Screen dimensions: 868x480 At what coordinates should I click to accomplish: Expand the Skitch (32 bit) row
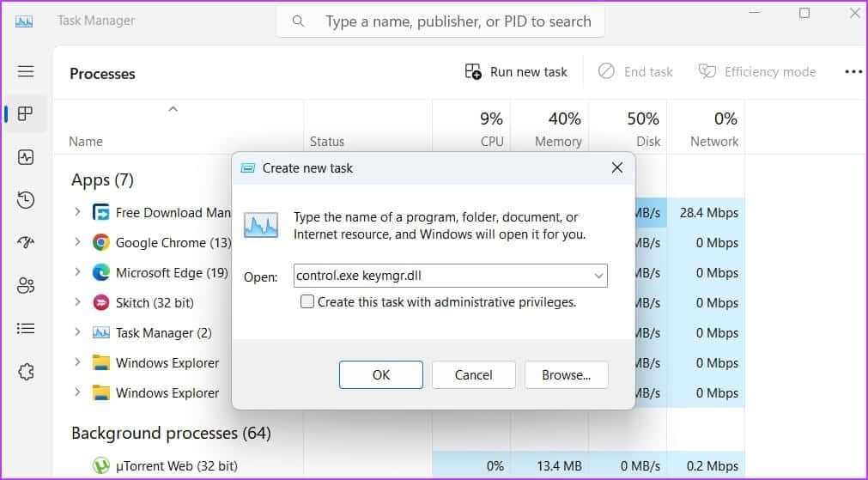tap(77, 301)
